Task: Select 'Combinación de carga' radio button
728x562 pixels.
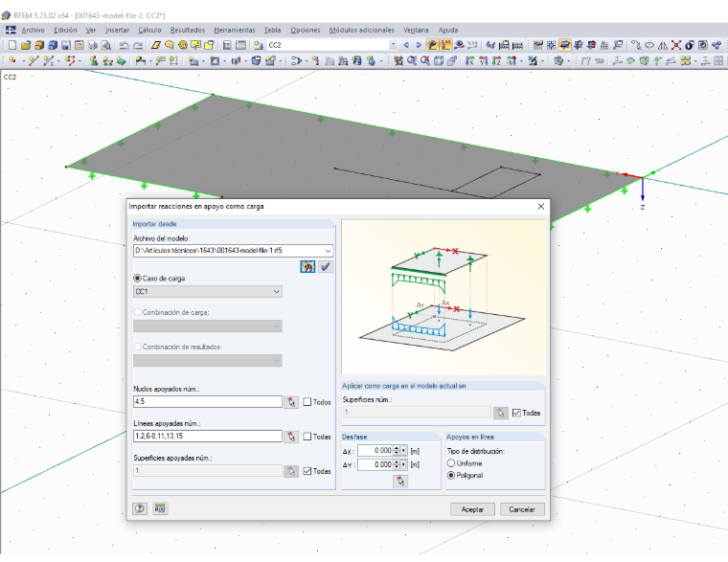Action: pos(137,312)
